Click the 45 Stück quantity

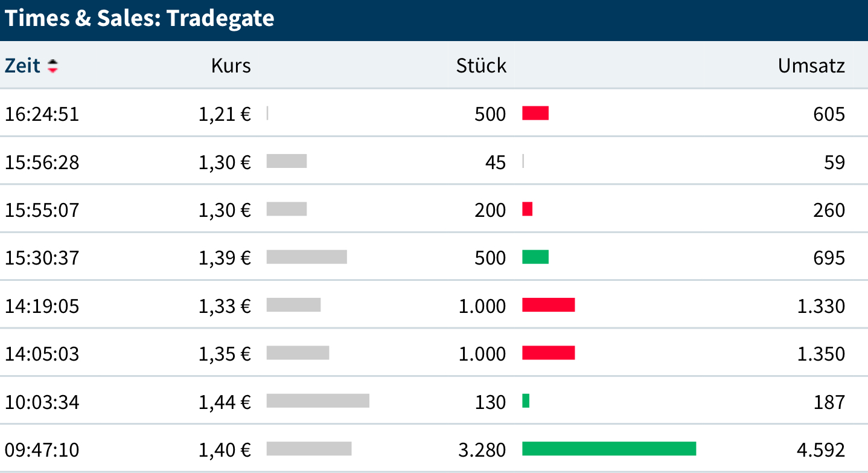[495, 162]
